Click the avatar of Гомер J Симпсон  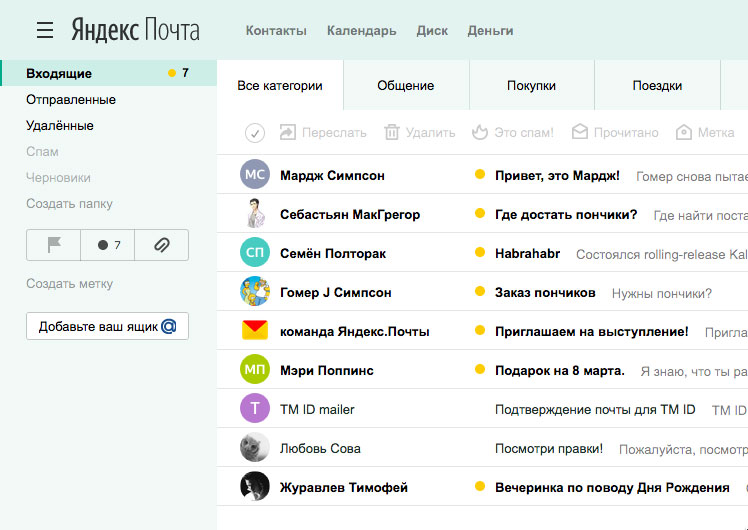tap(255, 291)
